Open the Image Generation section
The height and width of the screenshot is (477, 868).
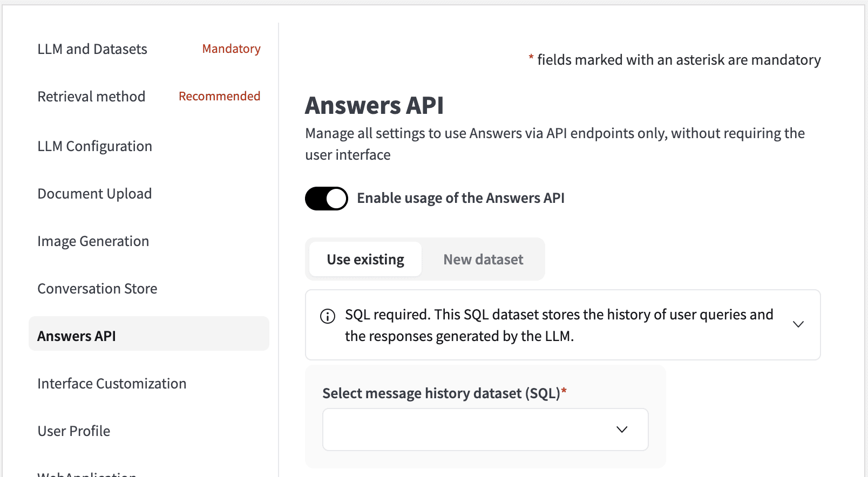click(x=93, y=241)
